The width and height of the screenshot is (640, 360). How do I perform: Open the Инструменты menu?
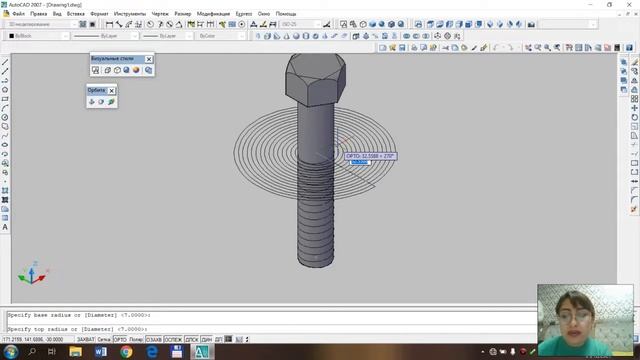tap(130, 14)
